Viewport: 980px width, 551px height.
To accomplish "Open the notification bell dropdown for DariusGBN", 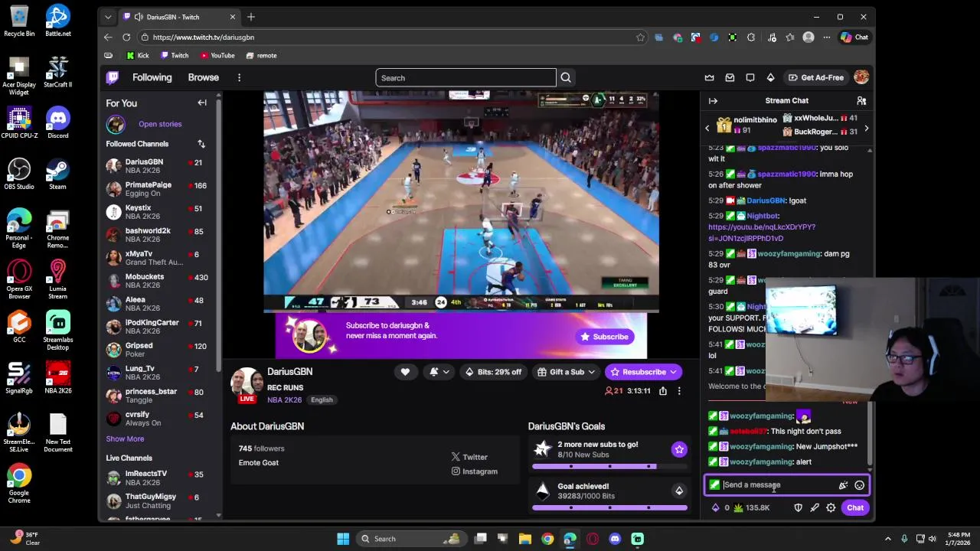I will [x=439, y=372].
